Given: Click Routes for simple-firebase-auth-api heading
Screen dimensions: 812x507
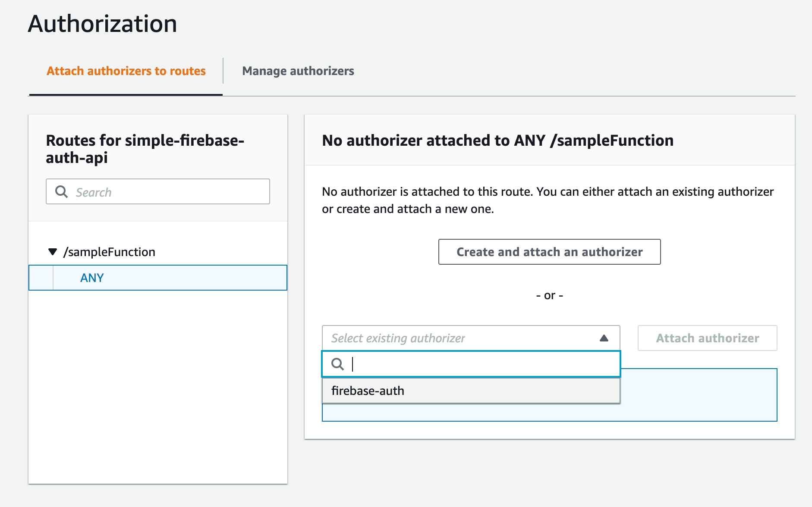Looking at the screenshot, I should point(145,149).
